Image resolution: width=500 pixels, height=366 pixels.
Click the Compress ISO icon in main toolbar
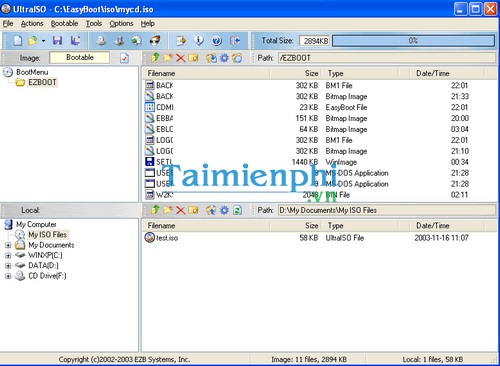point(119,41)
